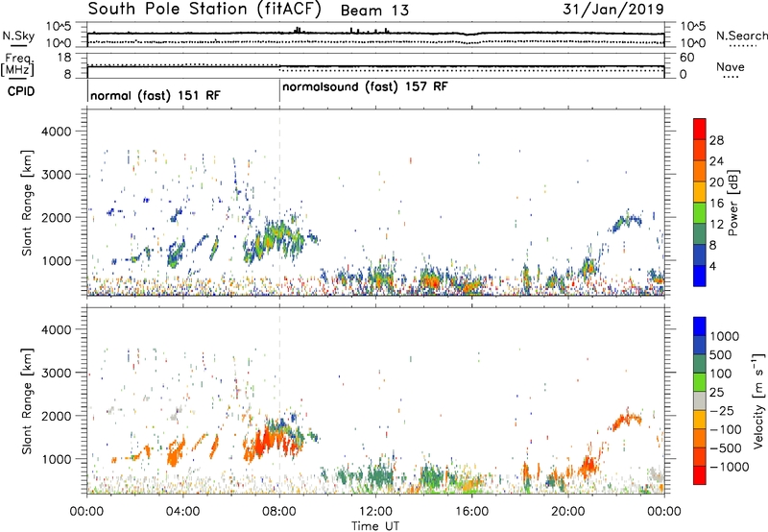The width and height of the screenshot is (768, 532).
Task: Click the green echo cluster near 08:00 in power panel
Action: coord(275,239)
